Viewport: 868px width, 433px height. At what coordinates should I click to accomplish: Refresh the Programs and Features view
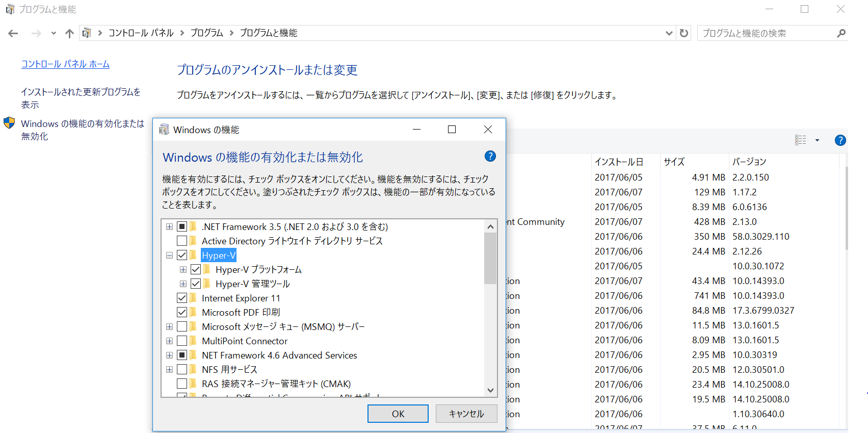tap(684, 33)
